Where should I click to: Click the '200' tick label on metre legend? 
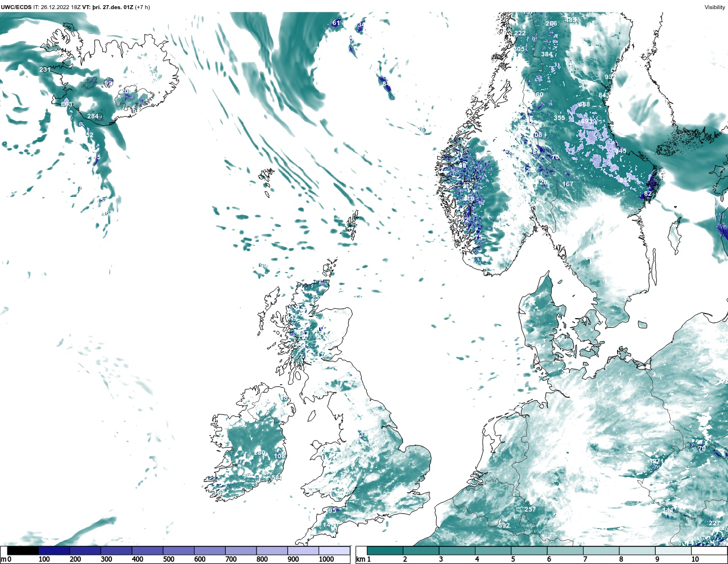[75, 559]
